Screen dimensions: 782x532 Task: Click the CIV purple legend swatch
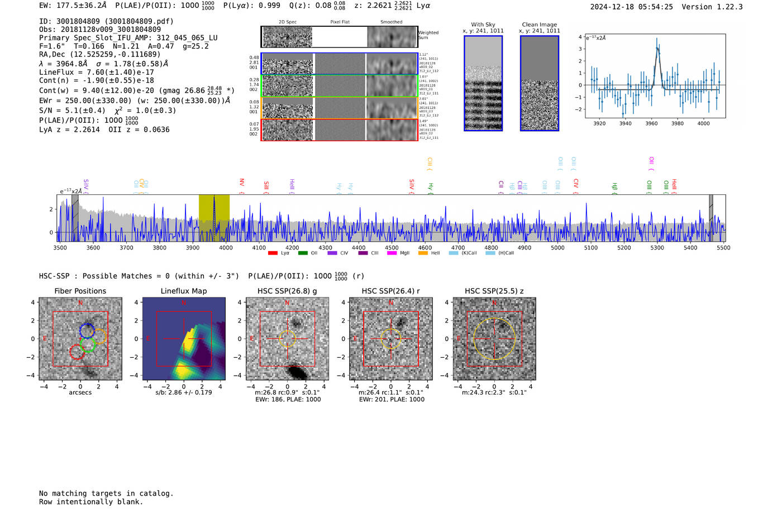point(332,253)
